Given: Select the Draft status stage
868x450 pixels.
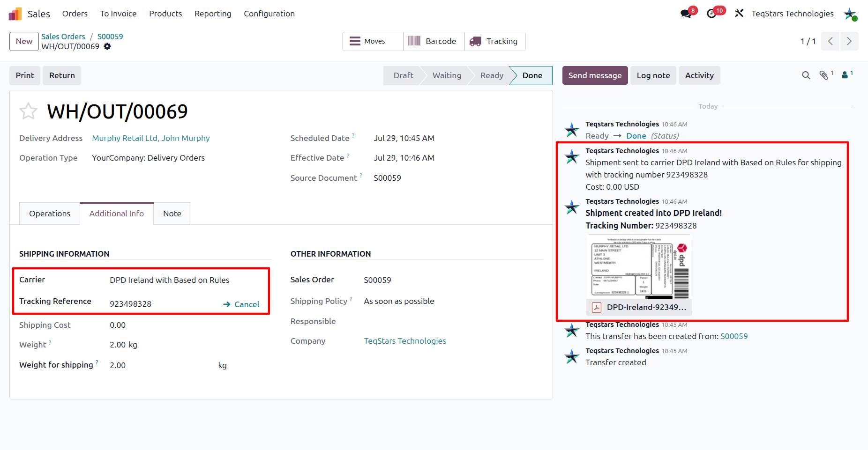Looking at the screenshot, I should pos(403,75).
